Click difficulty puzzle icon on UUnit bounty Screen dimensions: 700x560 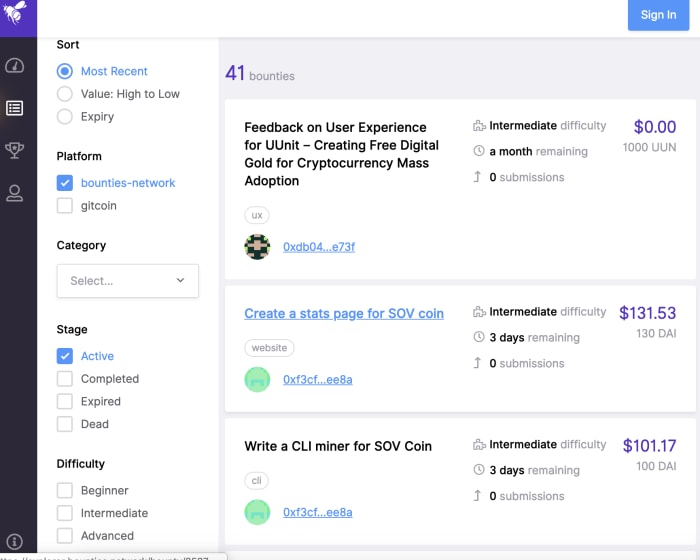(x=479, y=126)
